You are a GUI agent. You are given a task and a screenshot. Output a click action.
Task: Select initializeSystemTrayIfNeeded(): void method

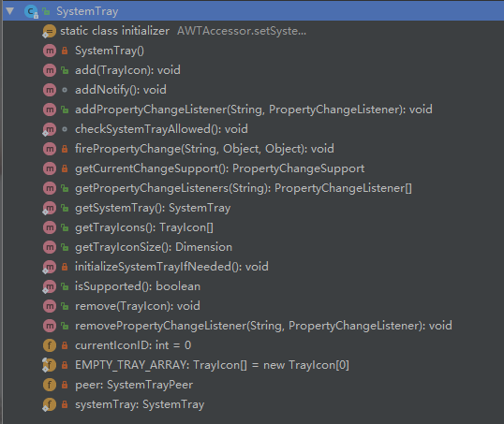pyautogui.click(x=171, y=267)
